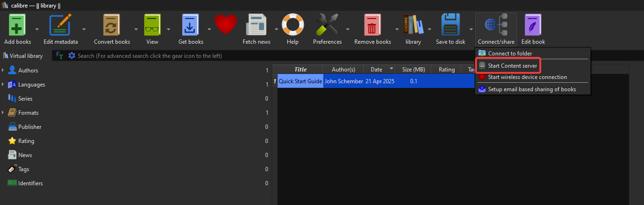
Task: Click the Get books icon
Action: (191, 25)
